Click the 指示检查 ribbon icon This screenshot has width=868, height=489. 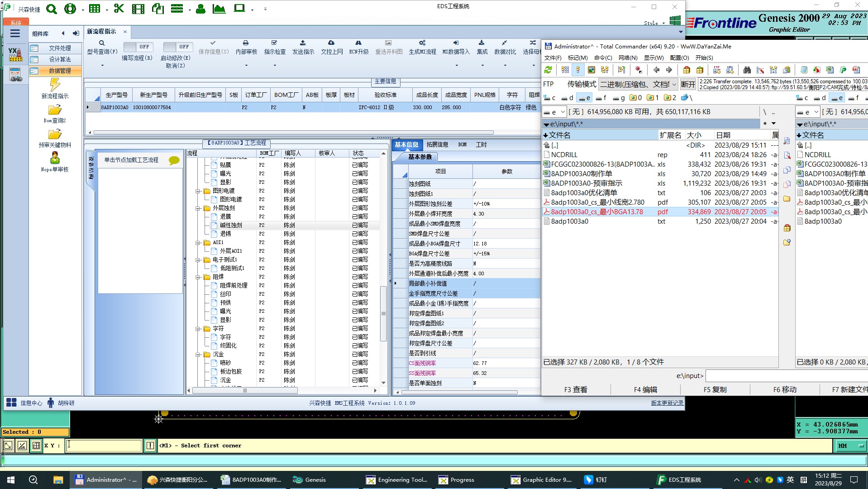click(x=274, y=43)
